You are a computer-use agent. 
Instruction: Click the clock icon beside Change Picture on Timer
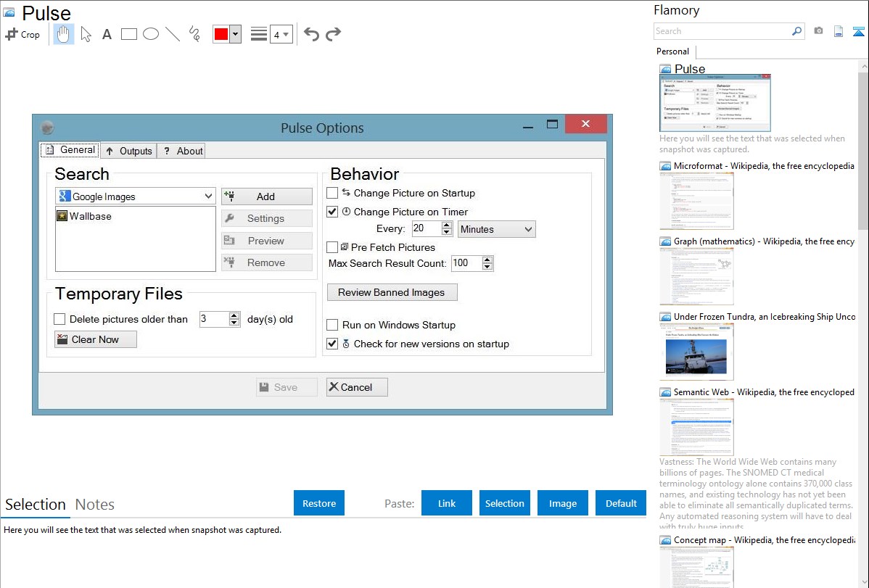point(347,211)
